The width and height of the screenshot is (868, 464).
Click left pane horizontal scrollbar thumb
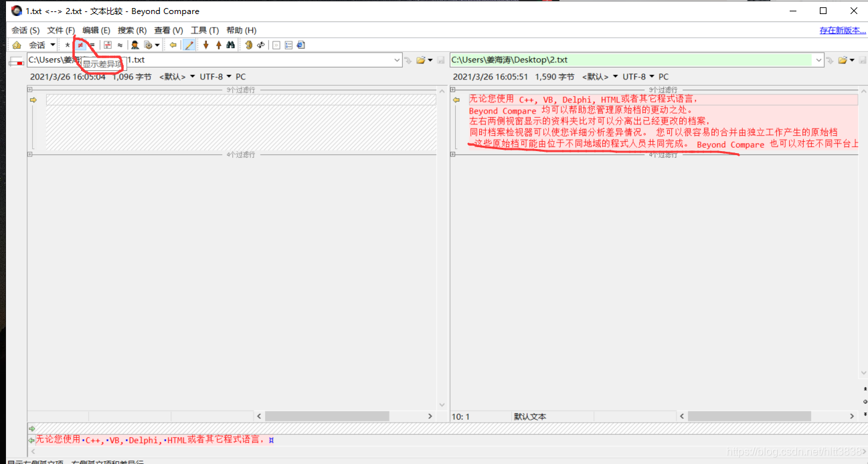point(327,416)
